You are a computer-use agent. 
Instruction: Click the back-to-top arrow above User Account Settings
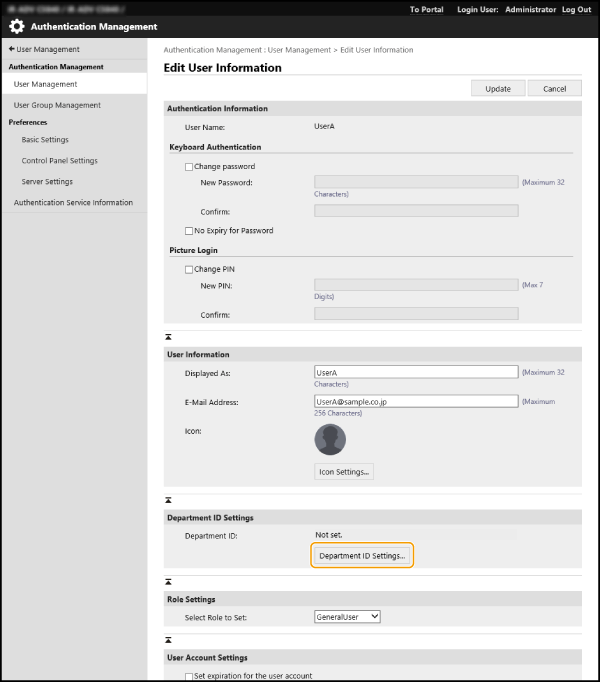169,639
